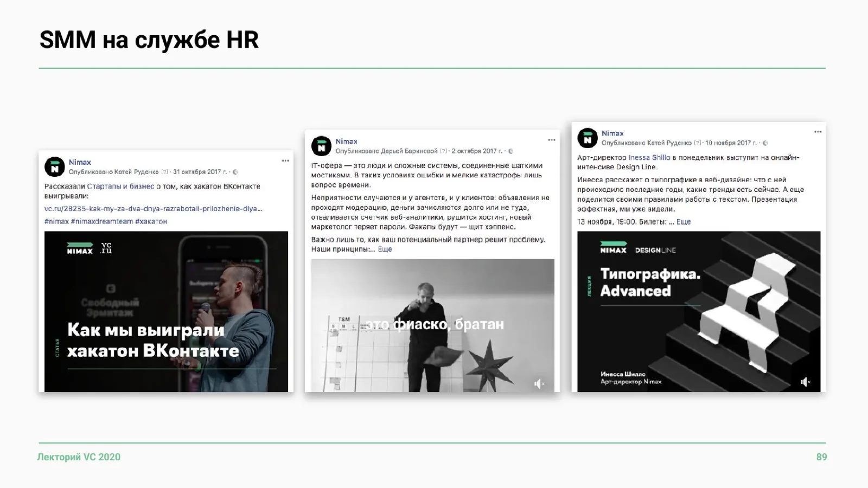This screenshot has width=868, height=488.
Task: Click date '2 октября 2017 г.'
Action: coord(477,151)
